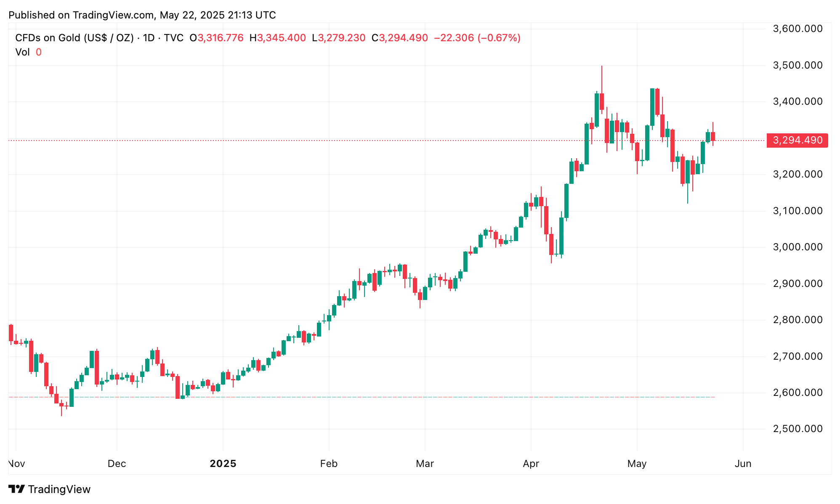840x504 pixels.
Task: Click the Dec label on time axis
Action: [x=117, y=464]
